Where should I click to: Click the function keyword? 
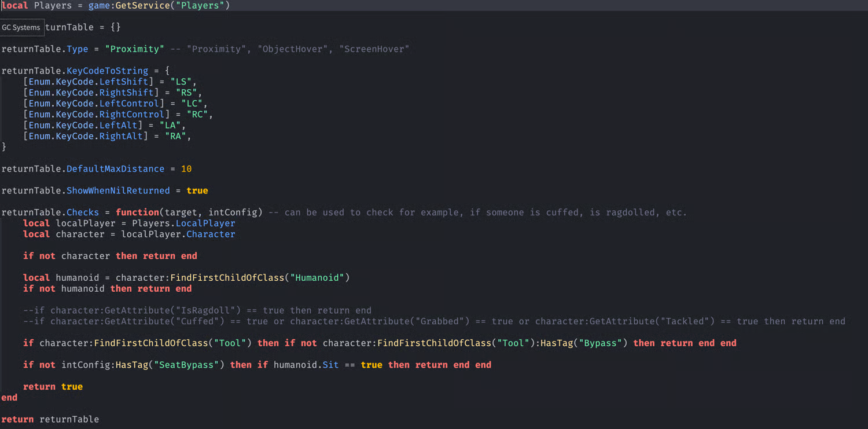138,212
